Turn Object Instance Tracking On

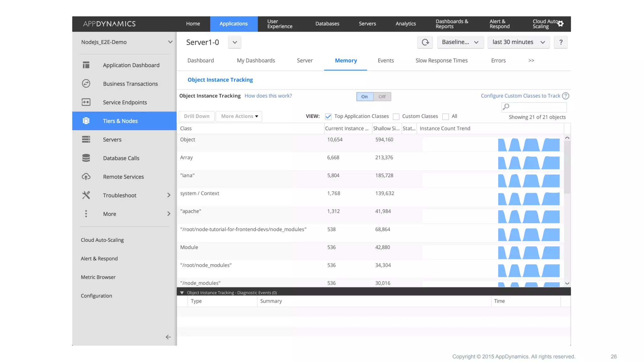coord(365,96)
